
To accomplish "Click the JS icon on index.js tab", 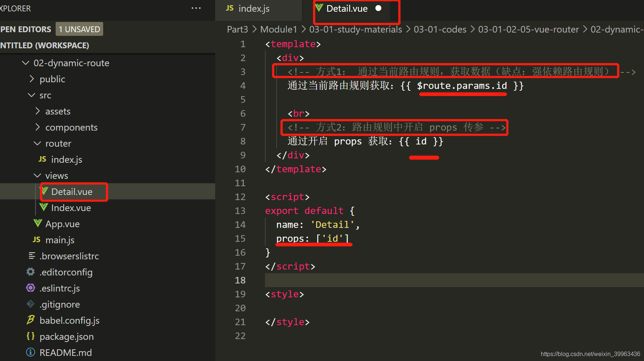I will [x=230, y=8].
